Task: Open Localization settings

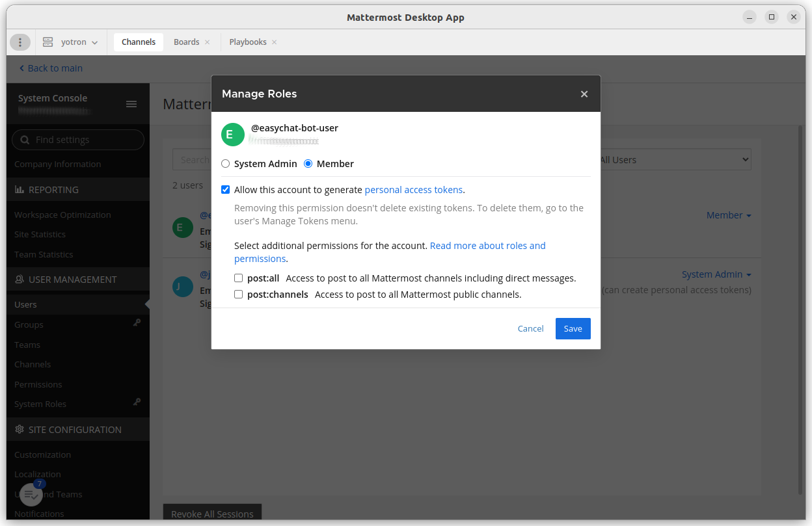Action: pyautogui.click(x=38, y=475)
